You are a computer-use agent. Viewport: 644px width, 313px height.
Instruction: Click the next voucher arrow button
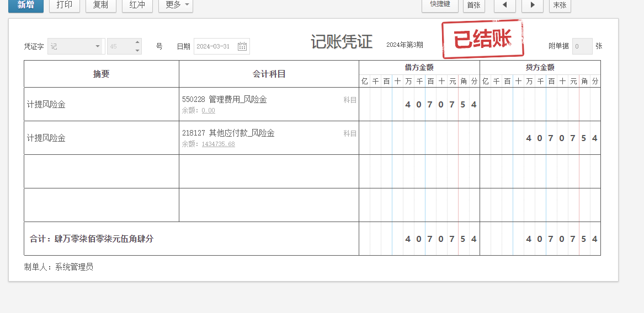tap(532, 5)
